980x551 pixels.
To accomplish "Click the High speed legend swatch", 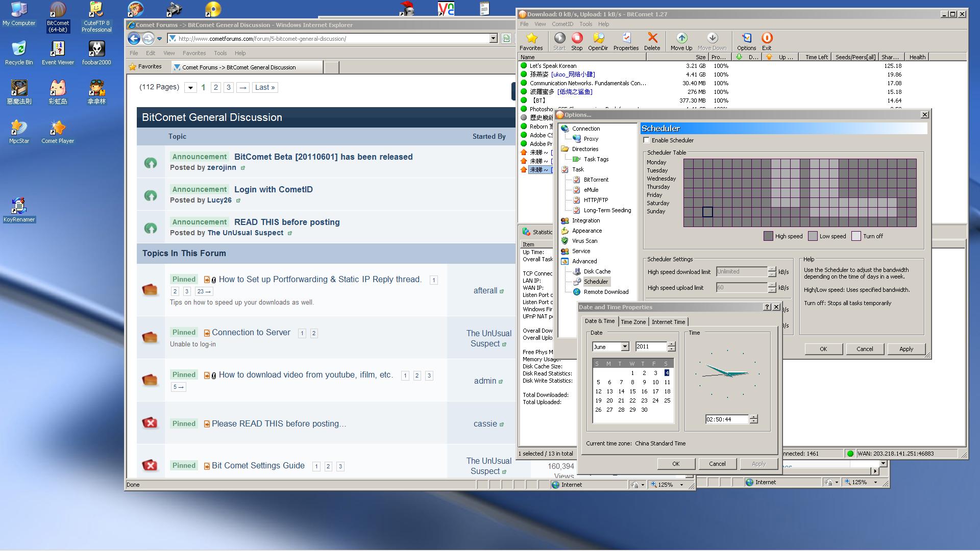I will [768, 236].
